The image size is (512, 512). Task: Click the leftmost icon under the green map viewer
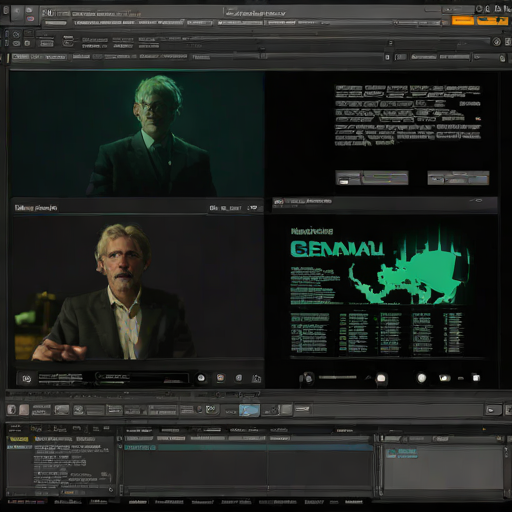pyautogui.click(x=306, y=378)
